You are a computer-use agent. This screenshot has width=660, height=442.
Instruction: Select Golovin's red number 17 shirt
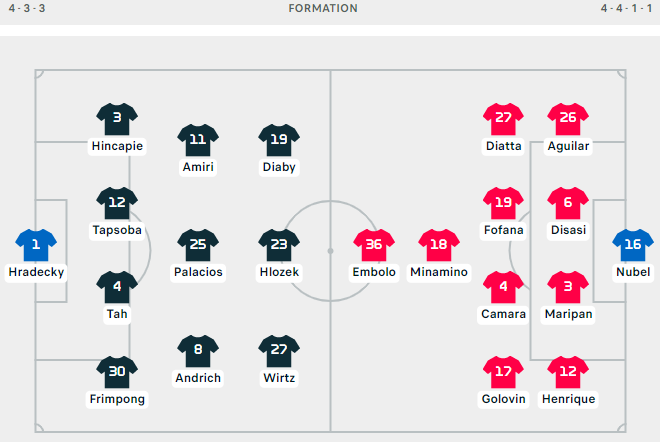pyautogui.click(x=503, y=373)
